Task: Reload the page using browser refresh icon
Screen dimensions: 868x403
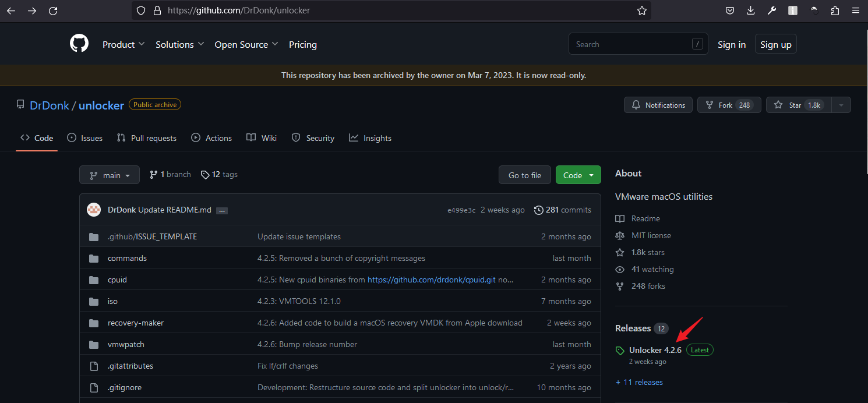Action: pyautogui.click(x=53, y=10)
